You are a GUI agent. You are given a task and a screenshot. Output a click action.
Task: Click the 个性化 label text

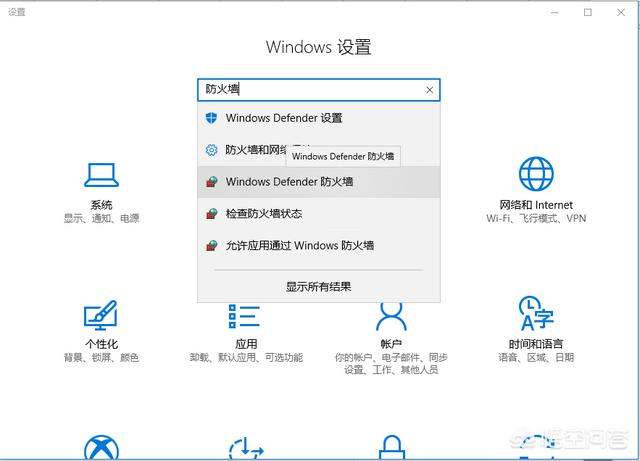(101, 344)
